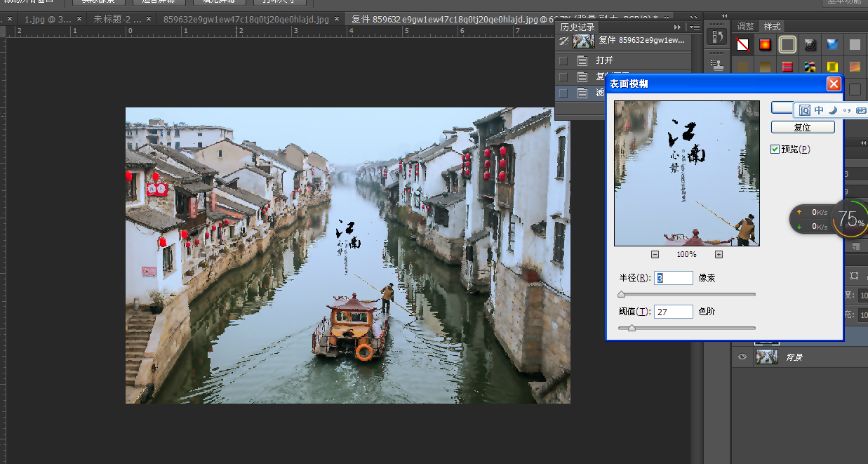
Task: Apply the blue glass style swatch
Action: pyautogui.click(x=832, y=45)
